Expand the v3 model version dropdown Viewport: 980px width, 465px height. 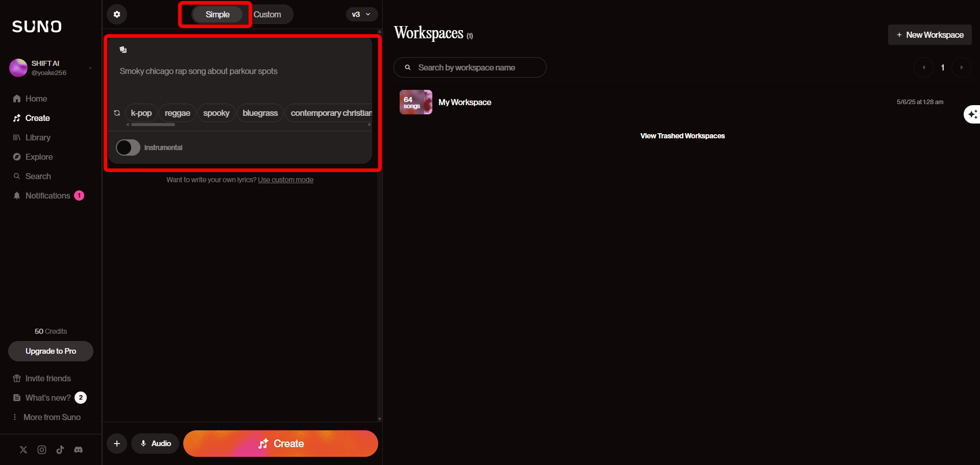coord(361,14)
